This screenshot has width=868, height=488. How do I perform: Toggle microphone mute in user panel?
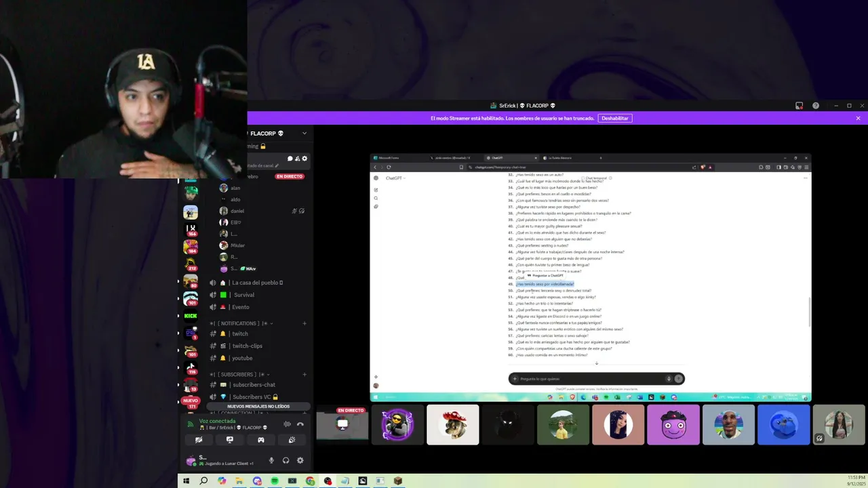[x=271, y=460]
